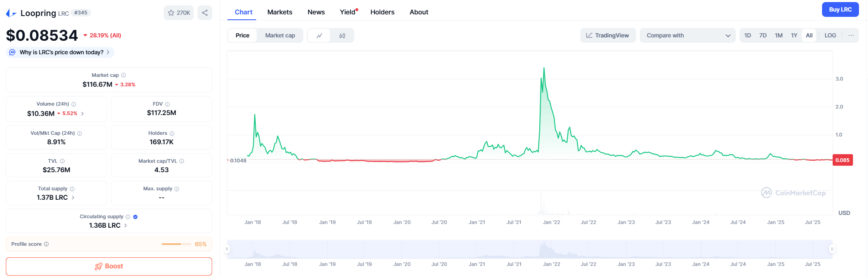
Task: Select the Market cap chart toggle
Action: [280, 35]
